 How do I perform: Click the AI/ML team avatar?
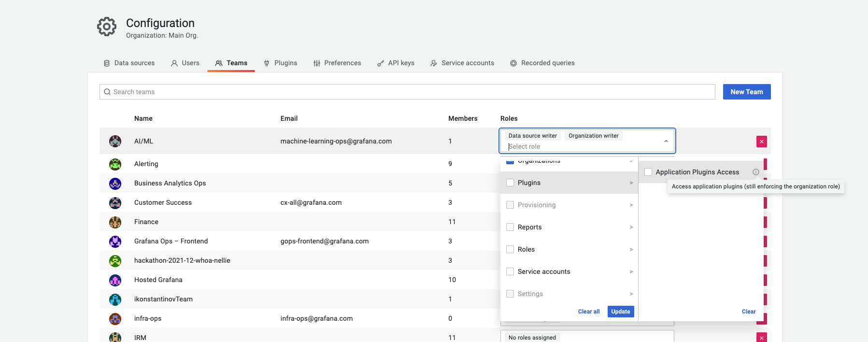click(x=115, y=141)
